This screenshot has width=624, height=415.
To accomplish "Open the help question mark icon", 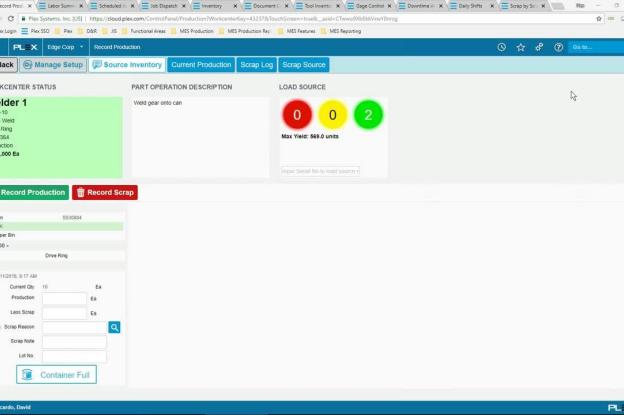I will [x=558, y=47].
